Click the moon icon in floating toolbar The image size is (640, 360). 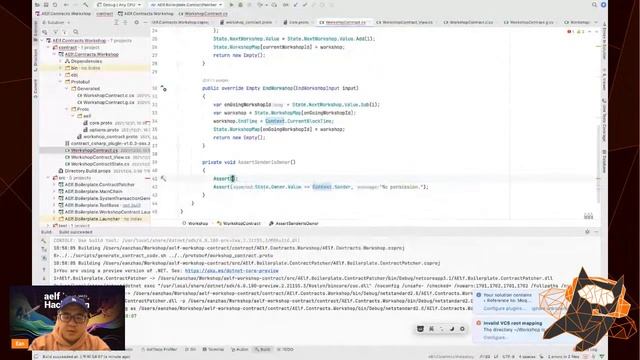(452, 329)
